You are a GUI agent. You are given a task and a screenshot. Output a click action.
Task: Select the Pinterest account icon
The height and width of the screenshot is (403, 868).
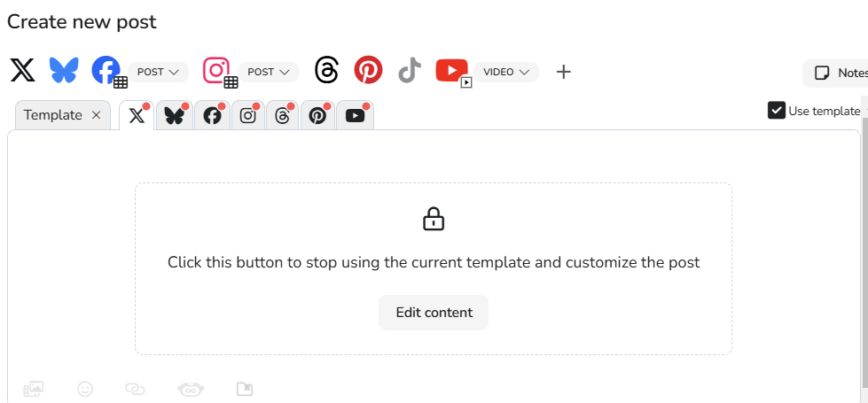(x=368, y=71)
